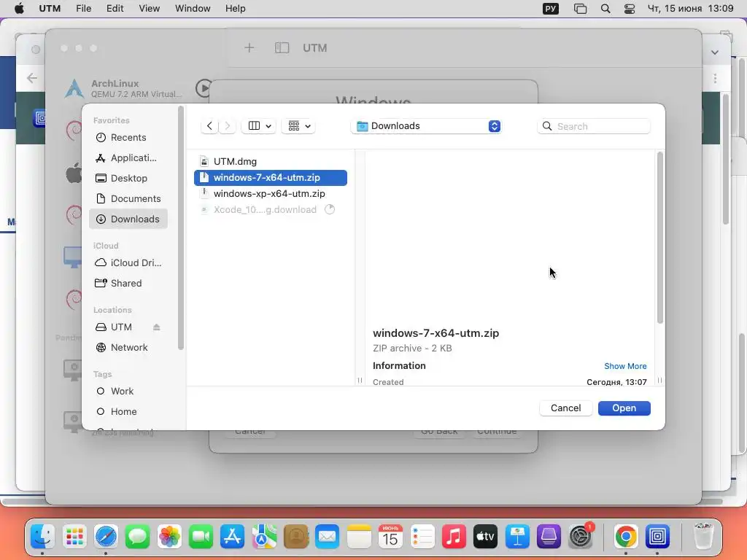The image size is (747, 560).
Task: Select Network location in sidebar
Action: click(x=128, y=348)
